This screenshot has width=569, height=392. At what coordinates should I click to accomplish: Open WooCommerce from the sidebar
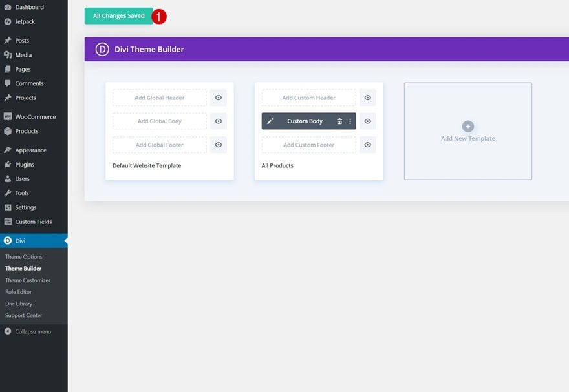[x=34, y=117]
